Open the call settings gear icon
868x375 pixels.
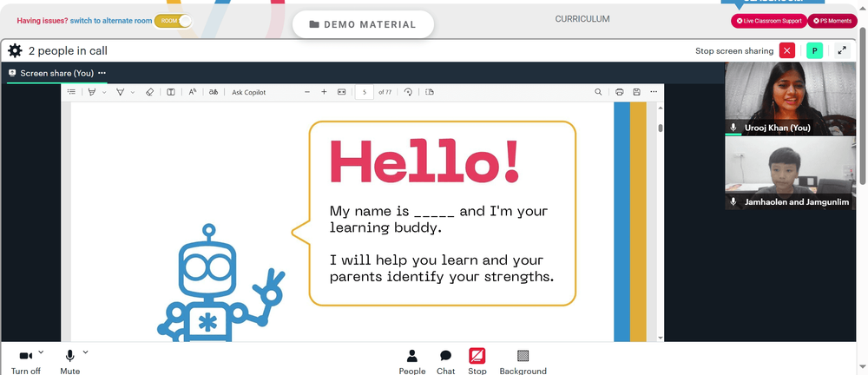point(15,51)
